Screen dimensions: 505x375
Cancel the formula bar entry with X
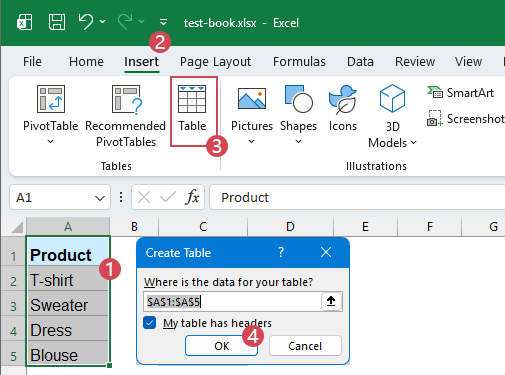point(144,197)
